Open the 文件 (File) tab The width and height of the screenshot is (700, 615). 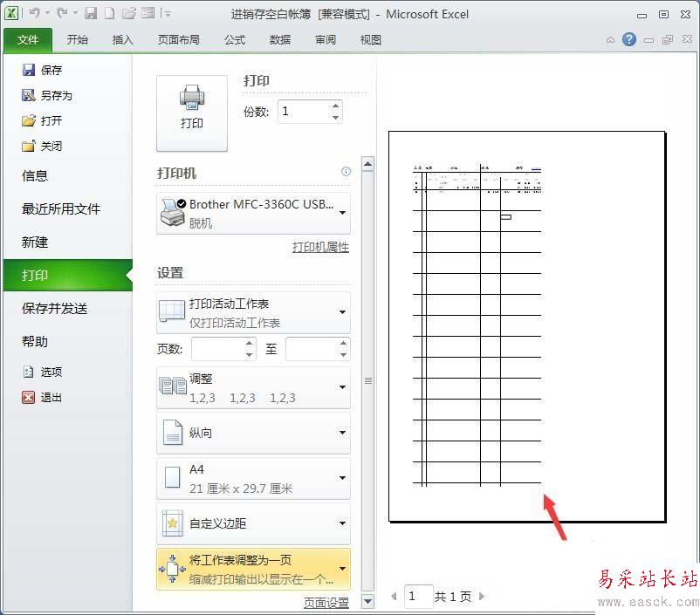28,40
